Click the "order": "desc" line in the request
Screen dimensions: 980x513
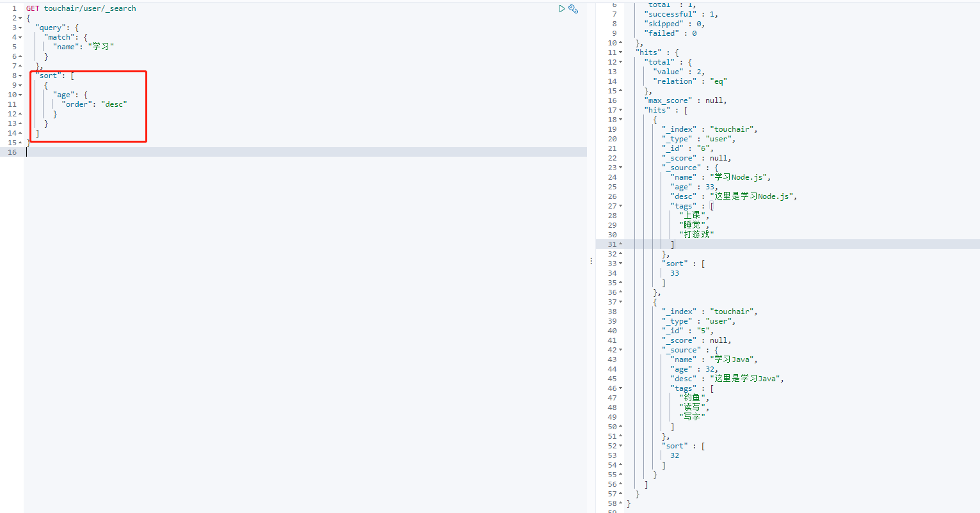click(95, 104)
